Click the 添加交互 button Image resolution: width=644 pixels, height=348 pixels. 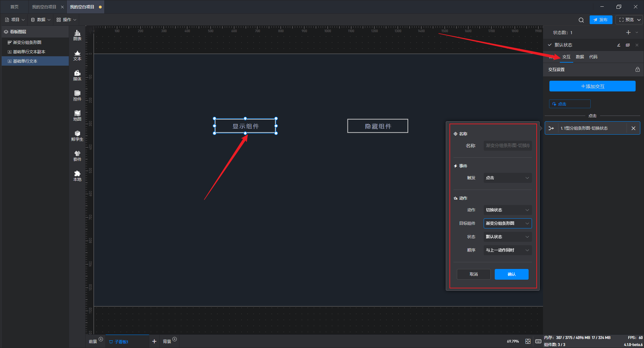pyautogui.click(x=592, y=86)
